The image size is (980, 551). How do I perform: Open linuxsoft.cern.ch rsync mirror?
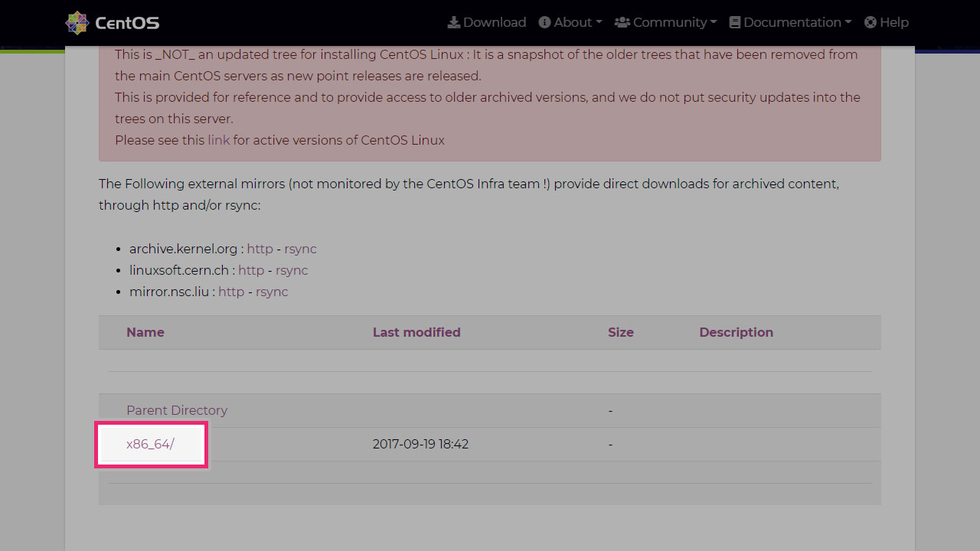pos(292,270)
